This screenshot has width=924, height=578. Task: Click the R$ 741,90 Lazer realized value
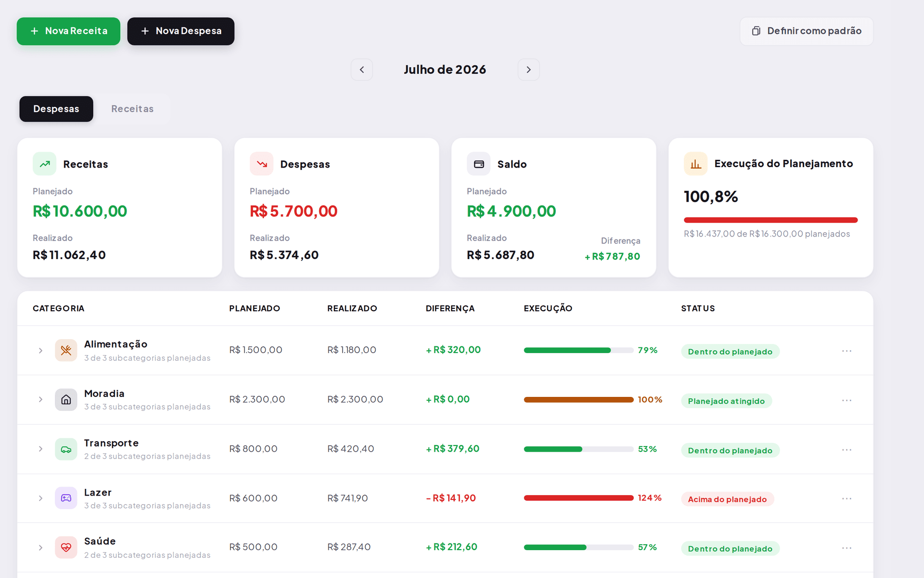(x=347, y=498)
